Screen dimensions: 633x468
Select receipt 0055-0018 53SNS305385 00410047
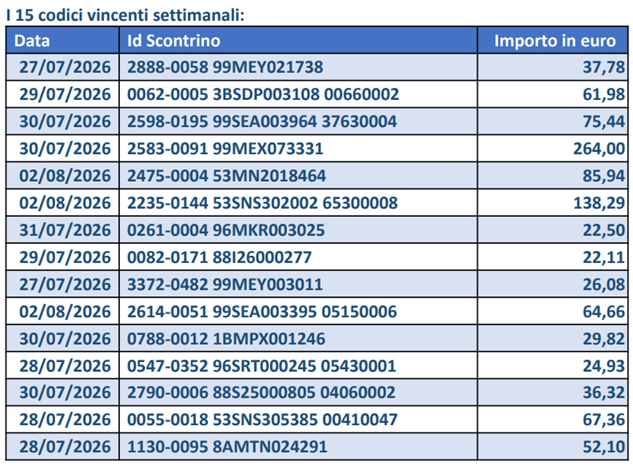(x=262, y=420)
